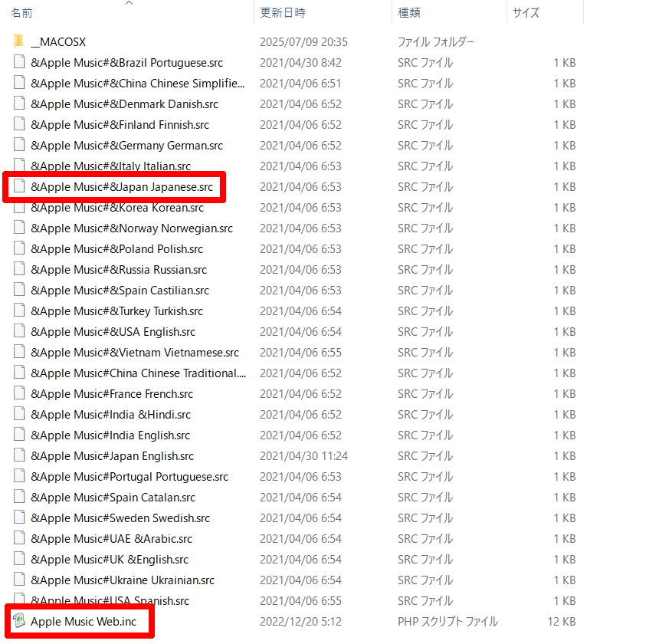649x644 pixels.
Task: Sort by the 更新日時 column header
Action: tap(283, 13)
